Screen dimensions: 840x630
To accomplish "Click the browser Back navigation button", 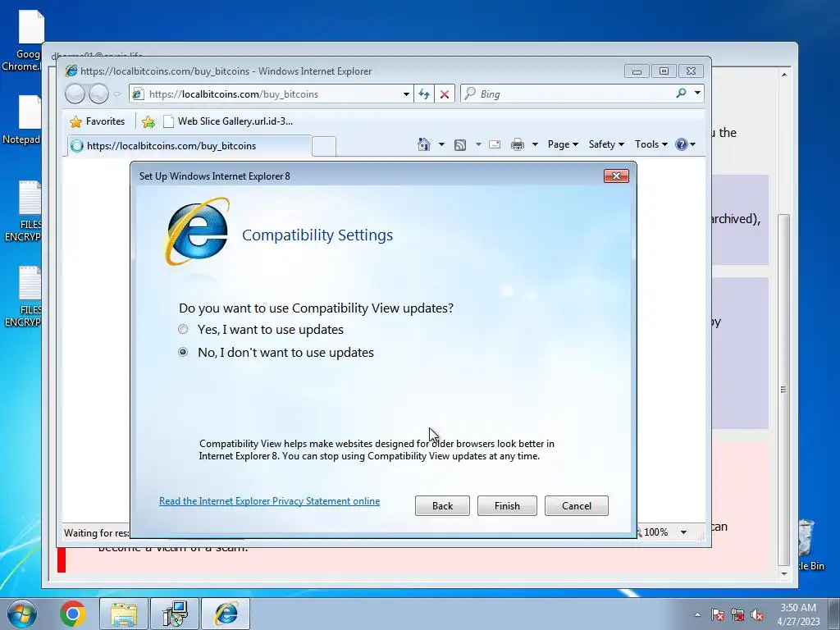I will (75, 94).
